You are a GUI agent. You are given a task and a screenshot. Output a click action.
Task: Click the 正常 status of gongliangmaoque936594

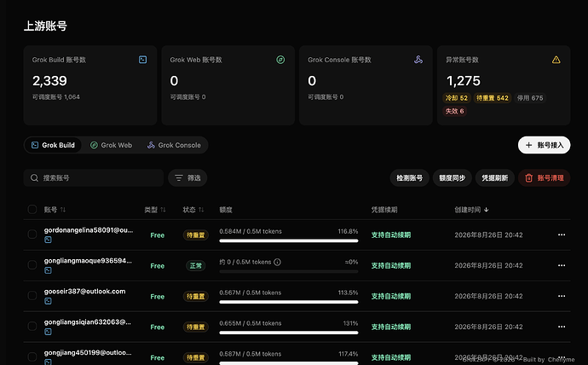(196, 266)
